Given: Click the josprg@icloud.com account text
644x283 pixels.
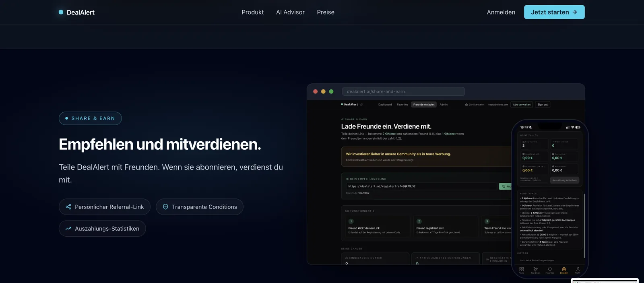Looking at the screenshot, I should 498,105.
